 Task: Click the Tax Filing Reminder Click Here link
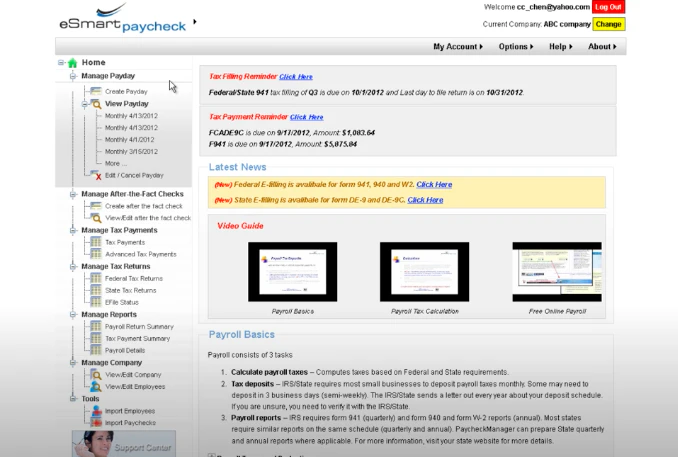(x=296, y=77)
